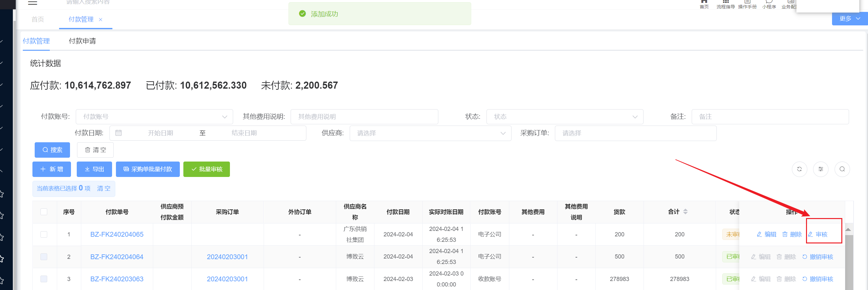
Task: Clear table selection via 清空 link
Action: pyautogui.click(x=104, y=189)
